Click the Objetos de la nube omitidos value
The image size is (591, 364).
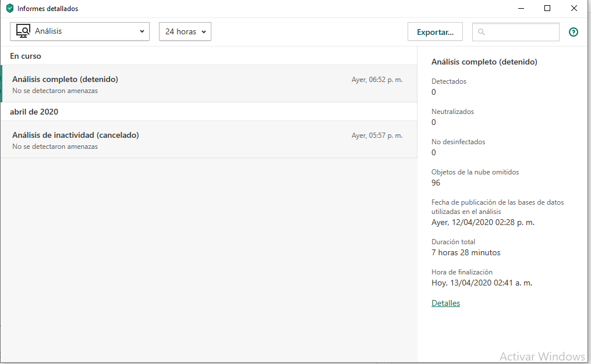(436, 183)
